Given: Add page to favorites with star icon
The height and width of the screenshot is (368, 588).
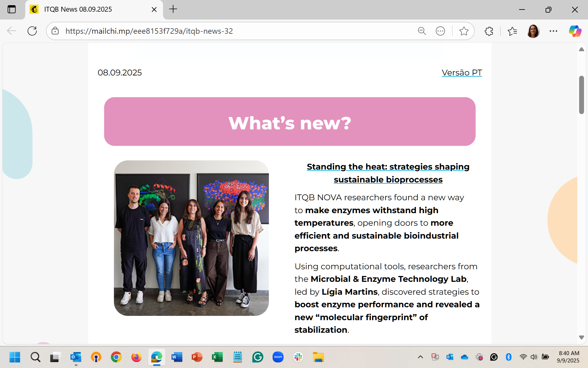Looking at the screenshot, I should (x=464, y=31).
